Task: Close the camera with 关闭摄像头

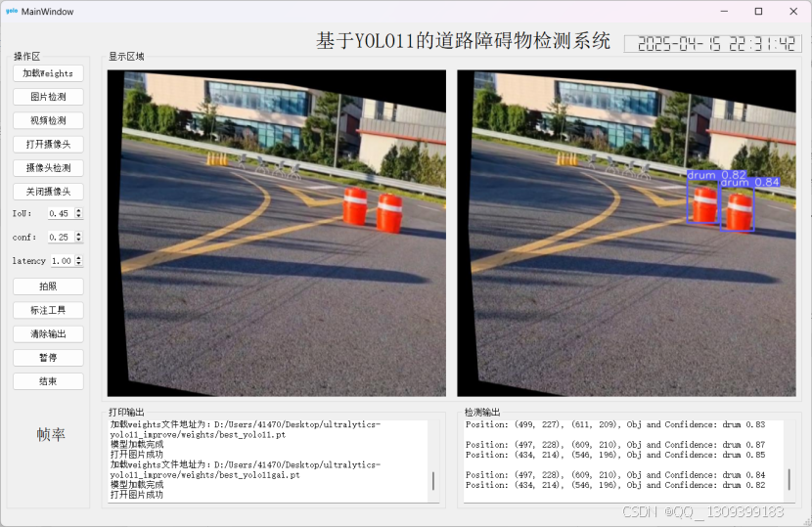Action: pyautogui.click(x=48, y=192)
